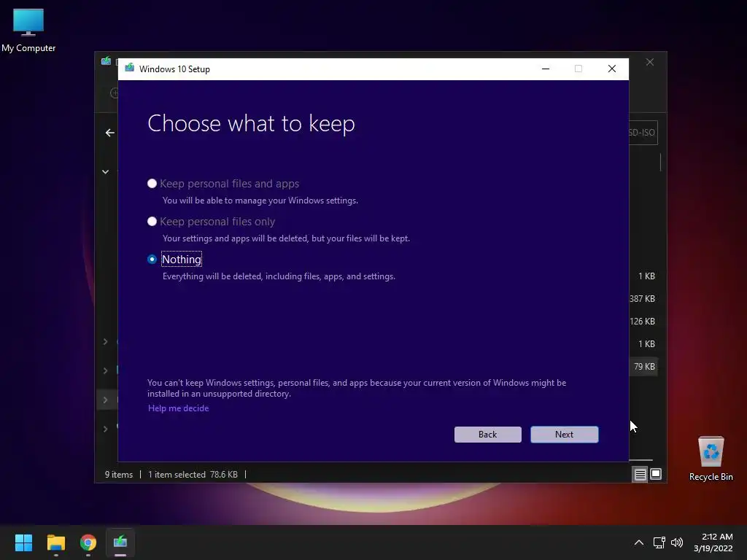747x560 pixels.
Task: Click the Windows Setup taskbar icon
Action: click(120, 542)
